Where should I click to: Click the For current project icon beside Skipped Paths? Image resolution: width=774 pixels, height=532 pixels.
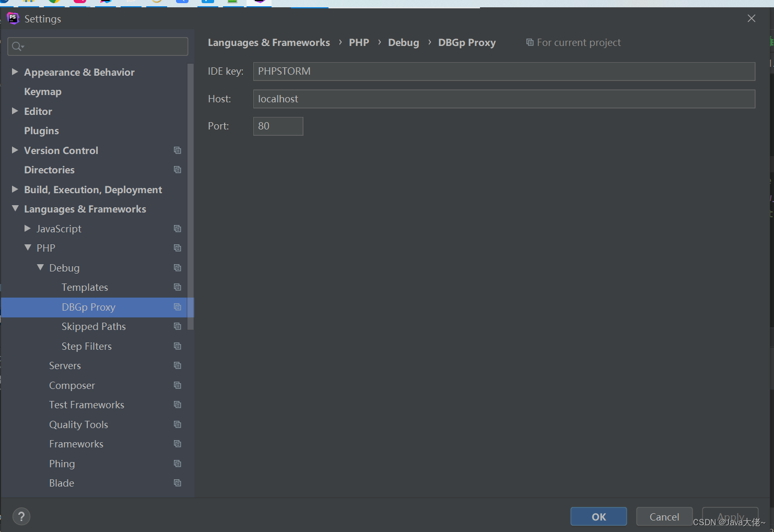178,326
